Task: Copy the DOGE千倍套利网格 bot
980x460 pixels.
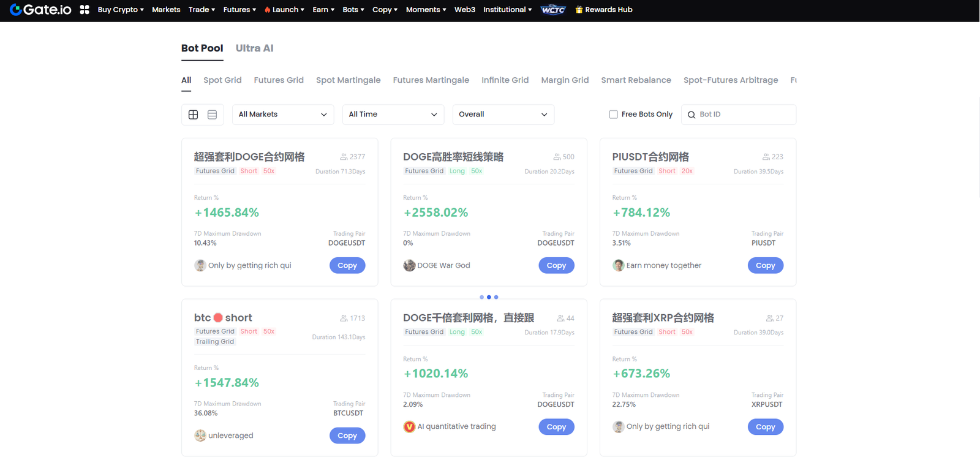Action: pos(556,427)
